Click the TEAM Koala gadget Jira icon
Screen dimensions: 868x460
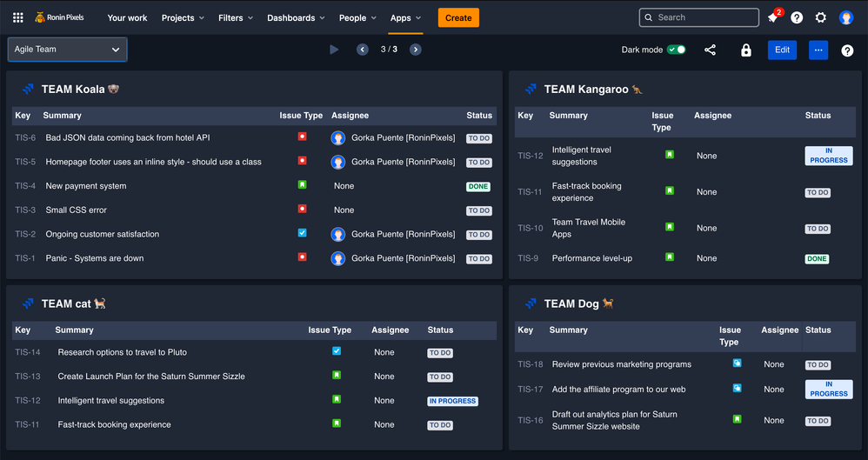[28, 89]
